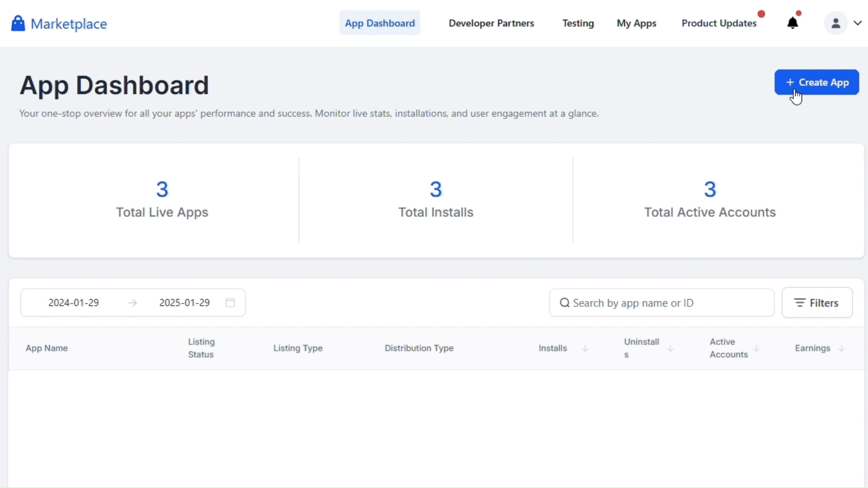Select the end date 2025-01-29 field

(184, 303)
